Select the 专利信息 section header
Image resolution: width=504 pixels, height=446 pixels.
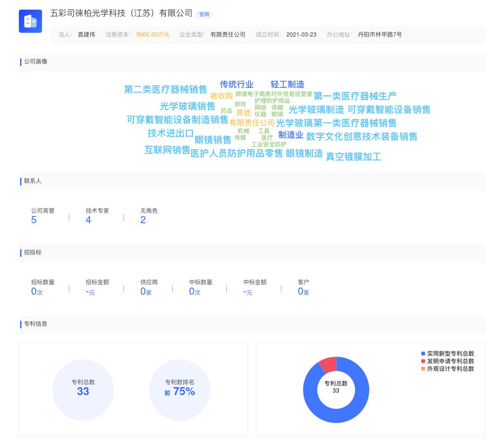pyautogui.click(x=36, y=324)
